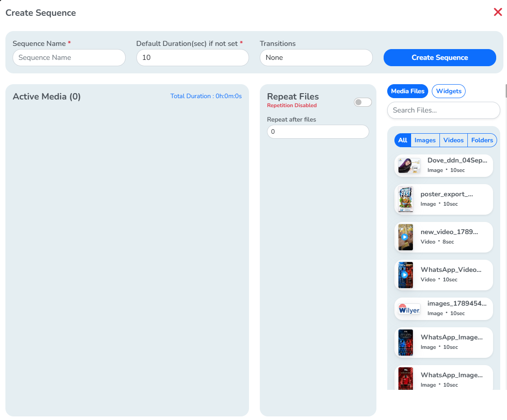Select the Wilyer logo thumbnail
The width and height of the screenshot is (507, 420).
409,309
